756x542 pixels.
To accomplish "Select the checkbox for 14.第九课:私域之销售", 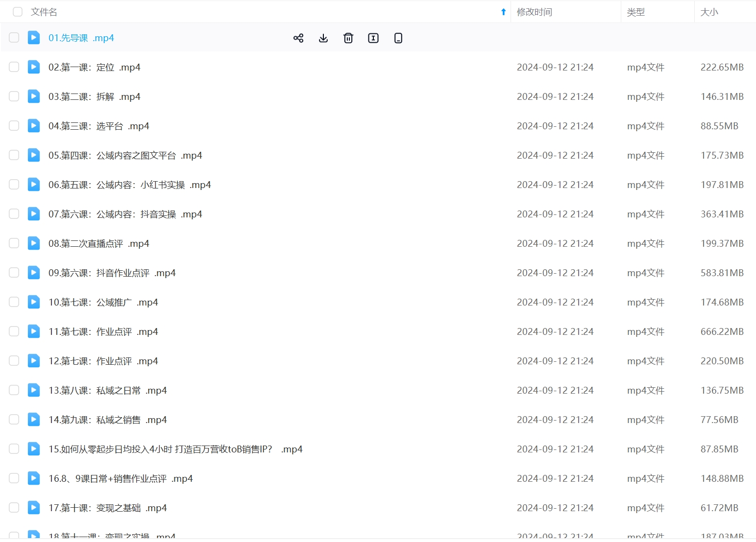I will pos(14,420).
